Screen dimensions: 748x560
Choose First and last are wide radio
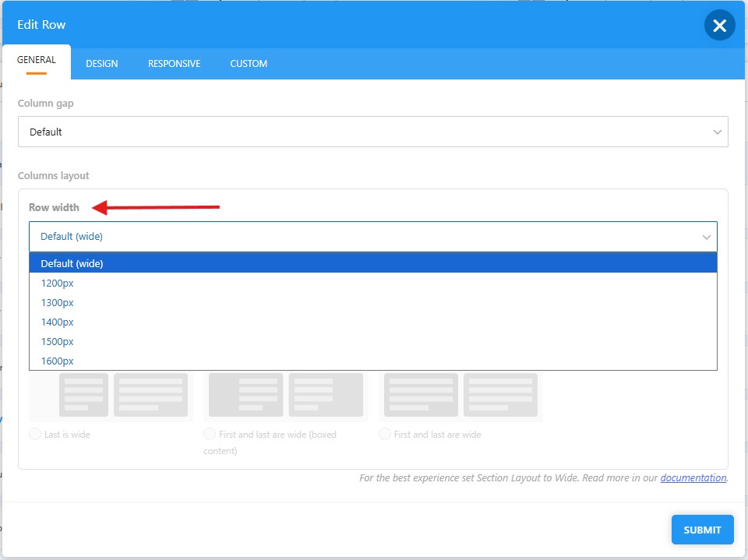coord(384,434)
